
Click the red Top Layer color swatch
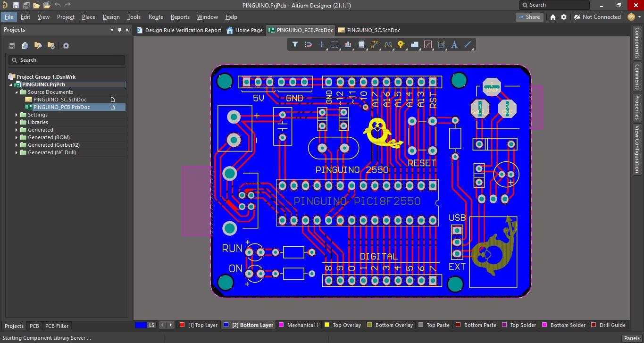[x=182, y=325]
